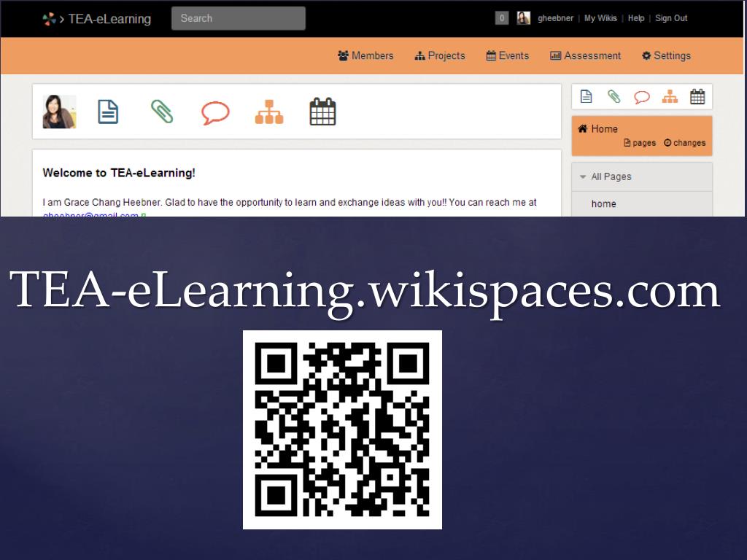Open the Events menu

pyautogui.click(x=508, y=55)
